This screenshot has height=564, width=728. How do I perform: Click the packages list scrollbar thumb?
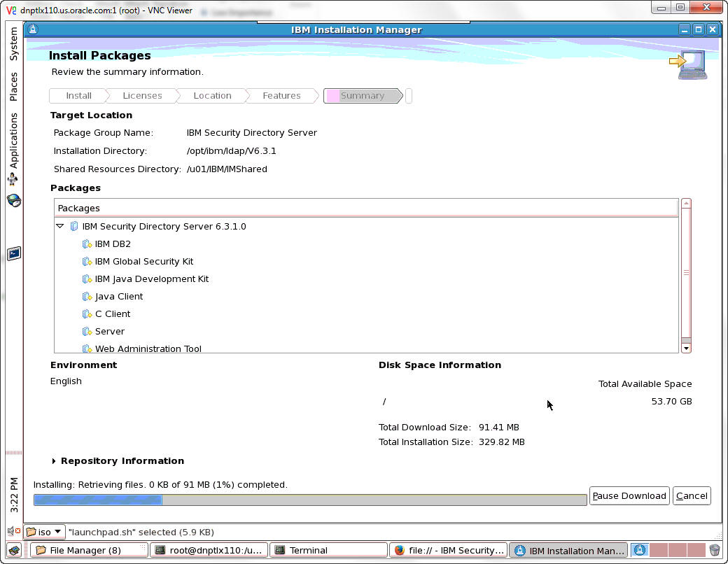686,273
